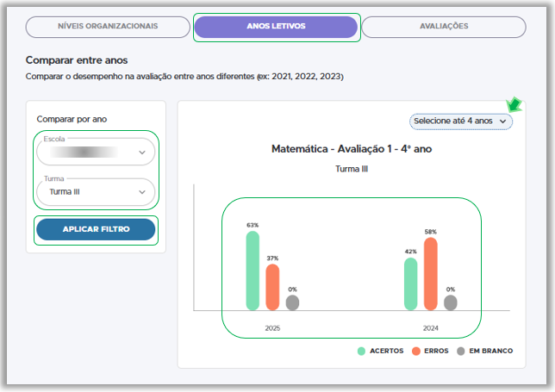Viewport: 555px width, 392px height.
Task: Toggle the Em Branco legend gray dot
Action: [x=460, y=351]
